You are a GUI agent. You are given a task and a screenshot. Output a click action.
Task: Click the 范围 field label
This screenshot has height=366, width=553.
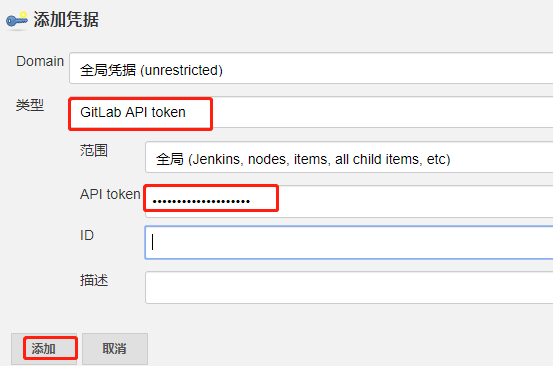(93, 151)
